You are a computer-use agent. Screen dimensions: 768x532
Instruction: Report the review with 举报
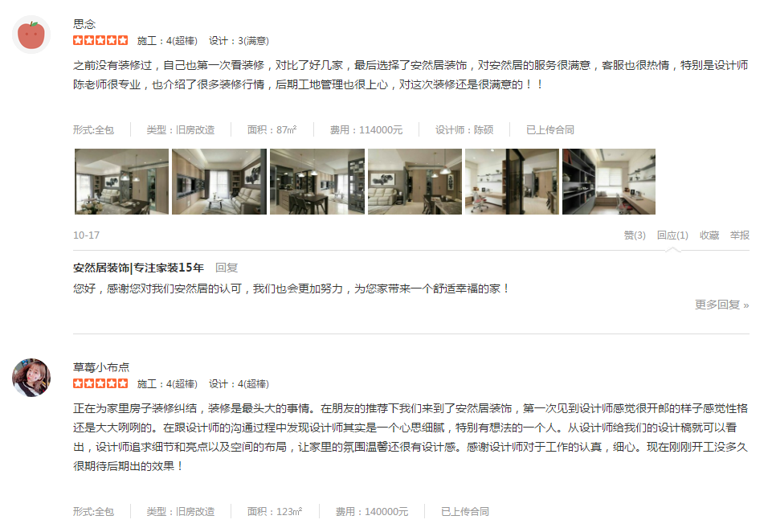[x=740, y=235]
